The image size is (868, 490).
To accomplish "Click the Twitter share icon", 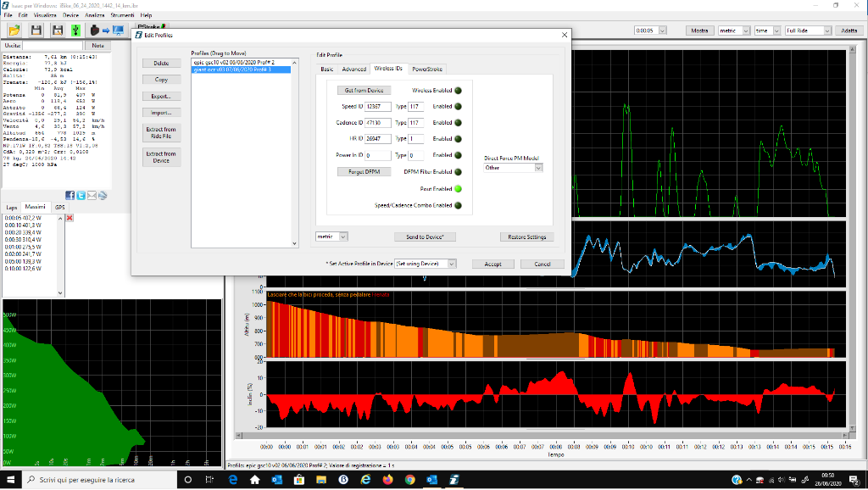I will pos(81,195).
